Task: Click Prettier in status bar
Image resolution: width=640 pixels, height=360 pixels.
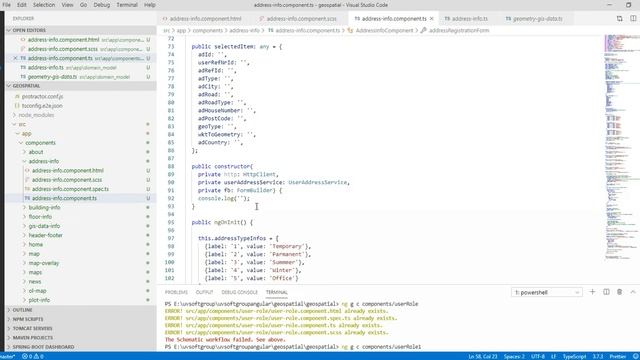Action: (618, 357)
